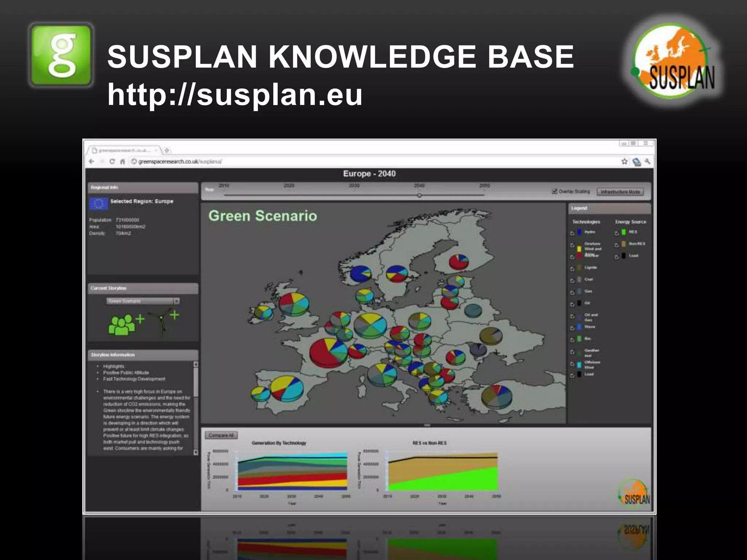Bookmark the page with the star icon
747x560 pixels.
(x=624, y=162)
